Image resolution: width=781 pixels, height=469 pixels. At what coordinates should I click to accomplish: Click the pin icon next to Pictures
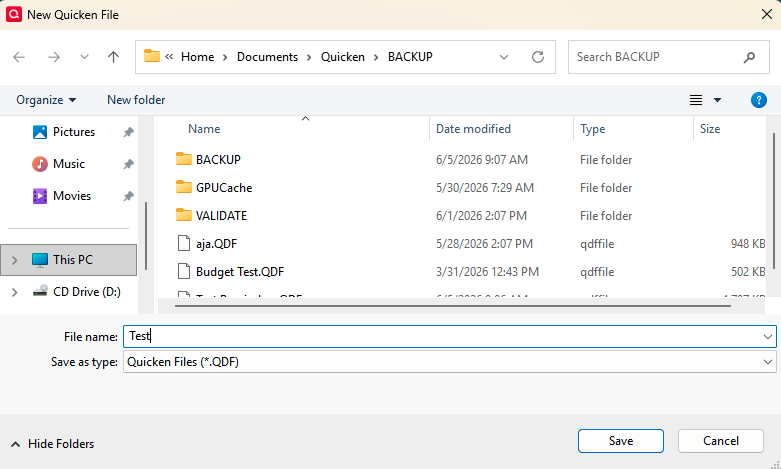click(x=129, y=132)
